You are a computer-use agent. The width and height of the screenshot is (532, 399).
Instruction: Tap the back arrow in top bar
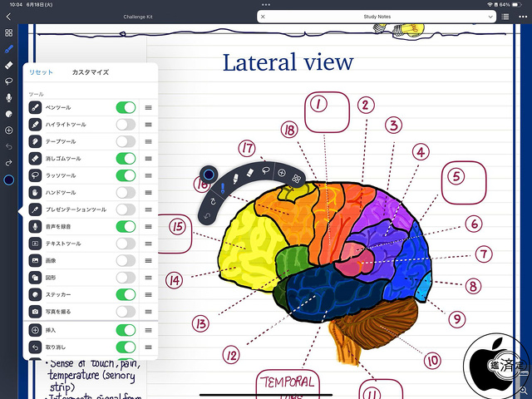(x=8, y=17)
